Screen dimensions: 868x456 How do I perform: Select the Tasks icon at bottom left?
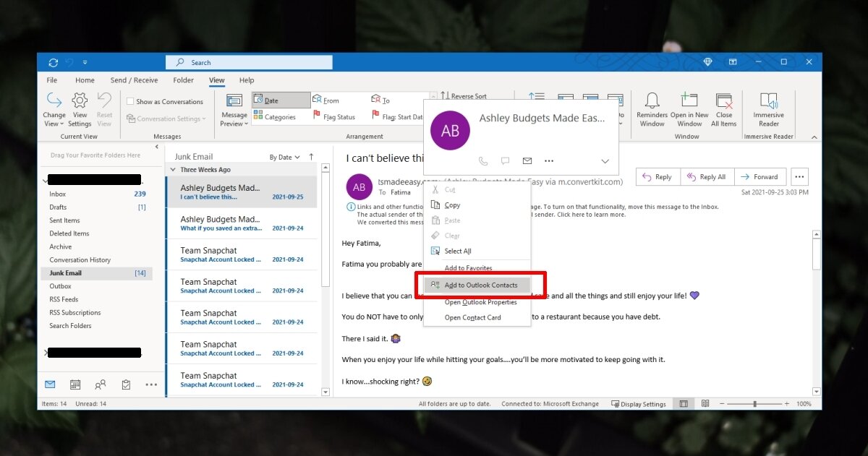[126, 384]
